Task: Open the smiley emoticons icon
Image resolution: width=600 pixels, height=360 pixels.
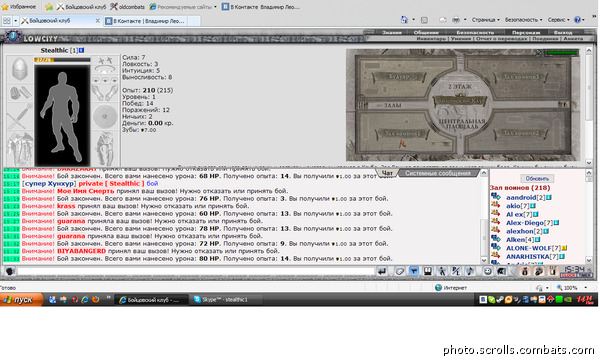Action: [488, 271]
